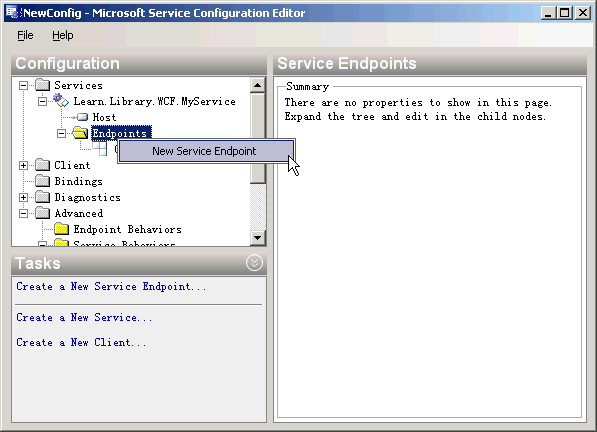Viewport: 597px width, 432px height.
Task: Click the configuration tree scrollbar thumb
Action: (x=258, y=139)
